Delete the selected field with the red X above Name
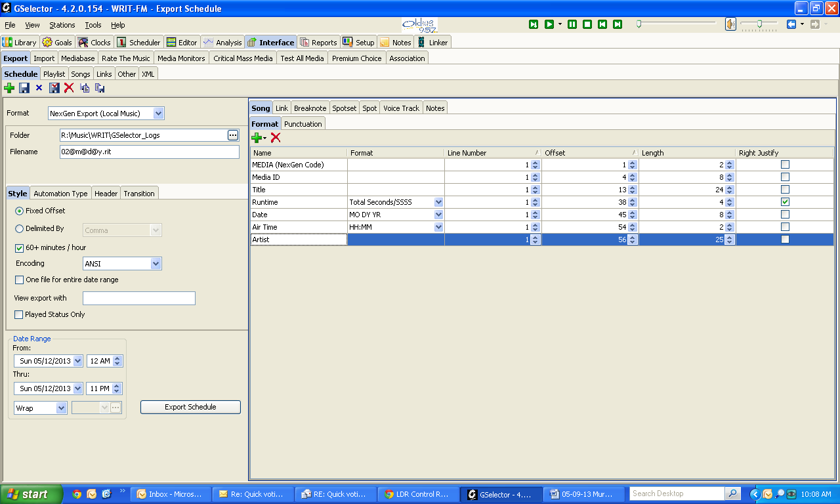840x504 pixels. point(276,138)
